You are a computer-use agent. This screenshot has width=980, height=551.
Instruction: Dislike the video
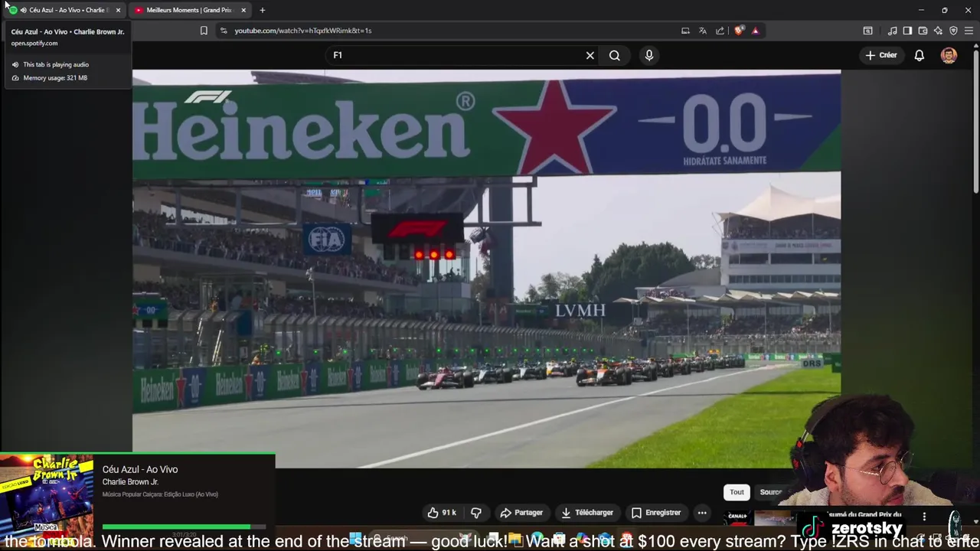click(476, 513)
